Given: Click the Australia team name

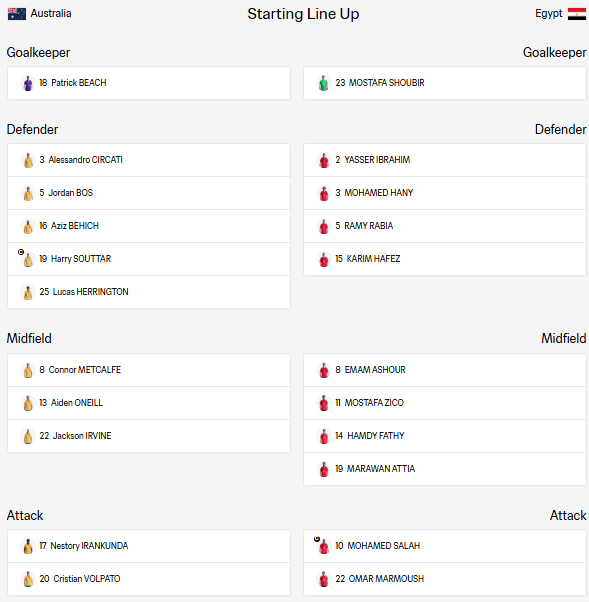Looking at the screenshot, I should (x=51, y=13).
